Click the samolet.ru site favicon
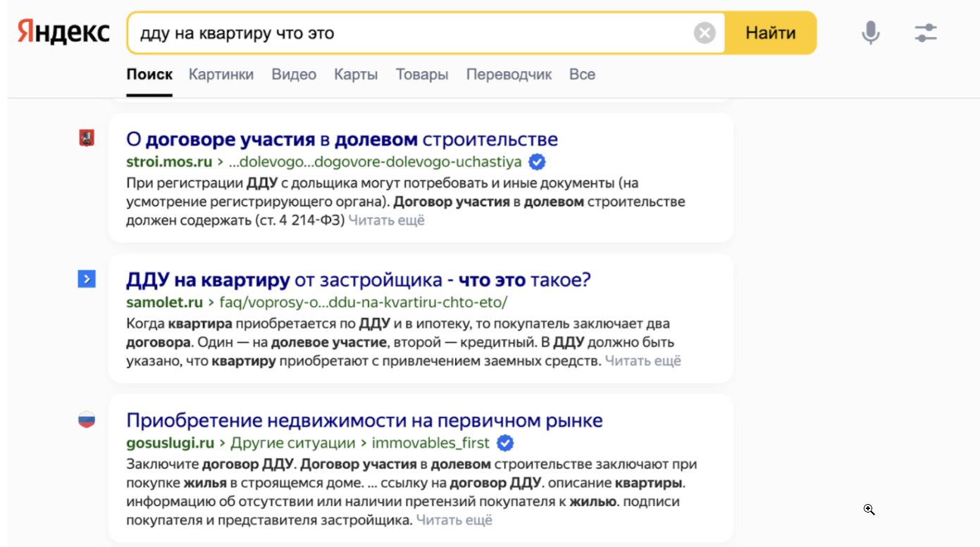This screenshot has width=980, height=547. coord(86,279)
